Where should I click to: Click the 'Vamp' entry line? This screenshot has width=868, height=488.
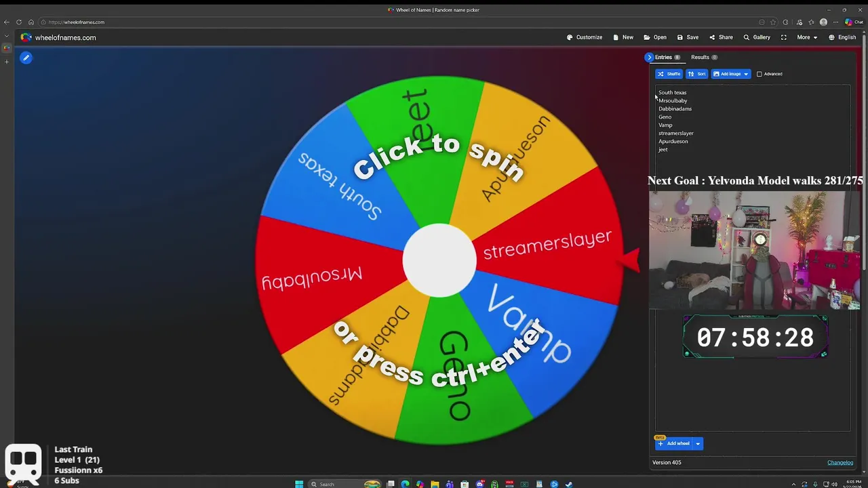(x=665, y=125)
